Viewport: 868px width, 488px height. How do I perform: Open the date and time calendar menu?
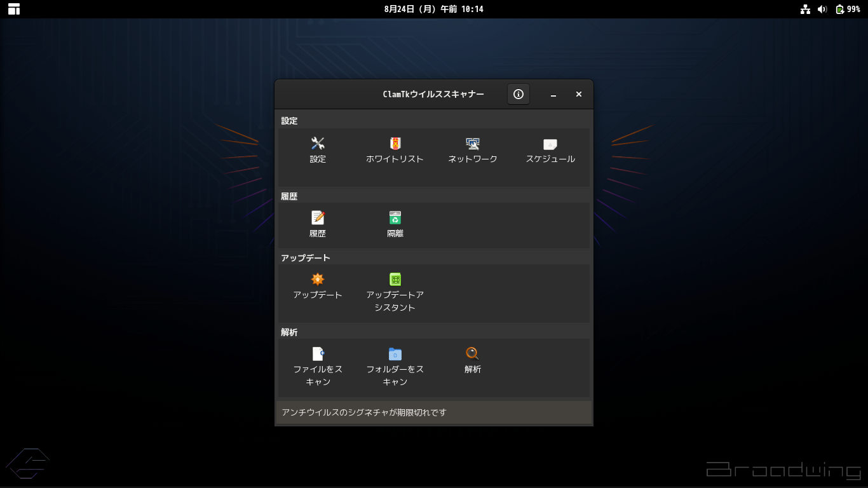[x=434, y=9]
